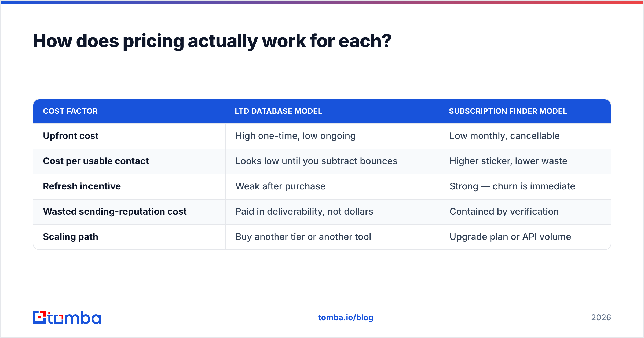The width and height of the screenshot is (644, 338).
Task: Click the Cost per usable contact label
Action: (x=96, y=161)
